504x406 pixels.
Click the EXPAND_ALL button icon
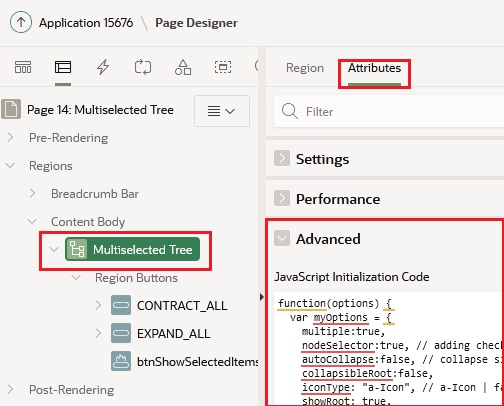pyautogui.click(x=121, y=333)
